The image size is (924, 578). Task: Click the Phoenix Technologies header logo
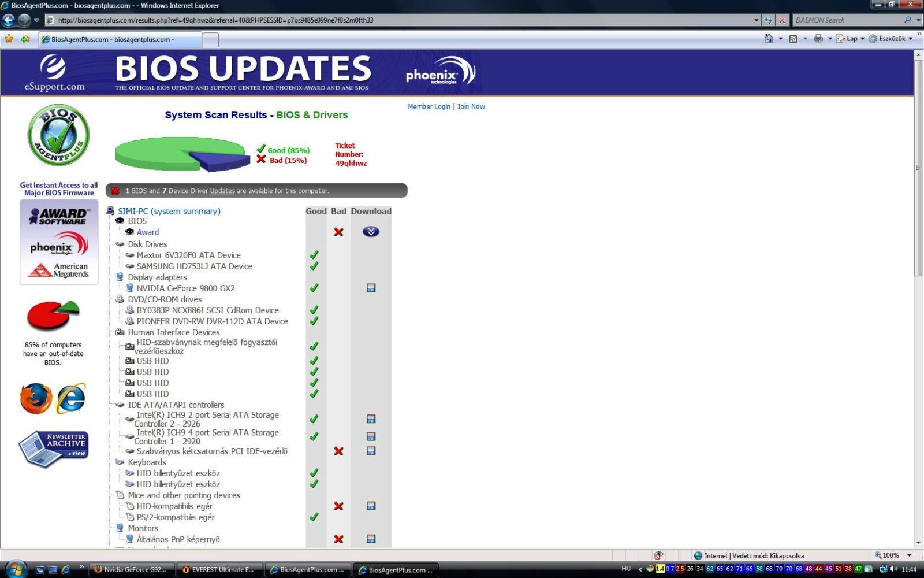click(x=440, y=72)
